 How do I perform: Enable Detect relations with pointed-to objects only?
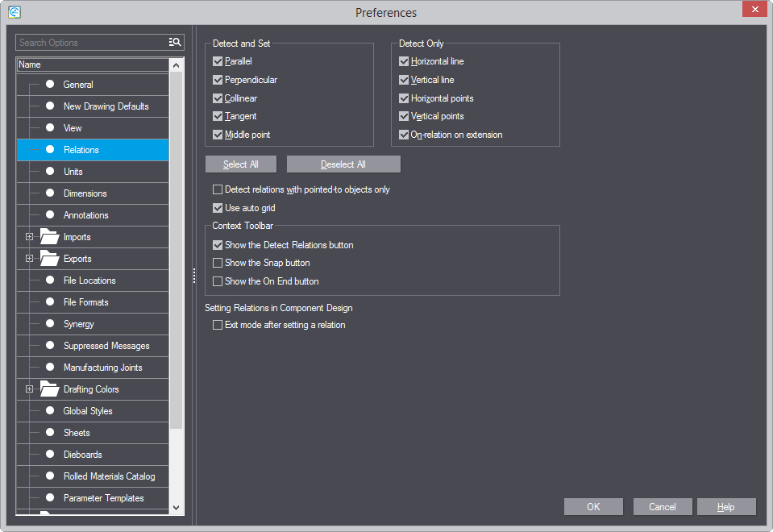[x=218, y=189]
